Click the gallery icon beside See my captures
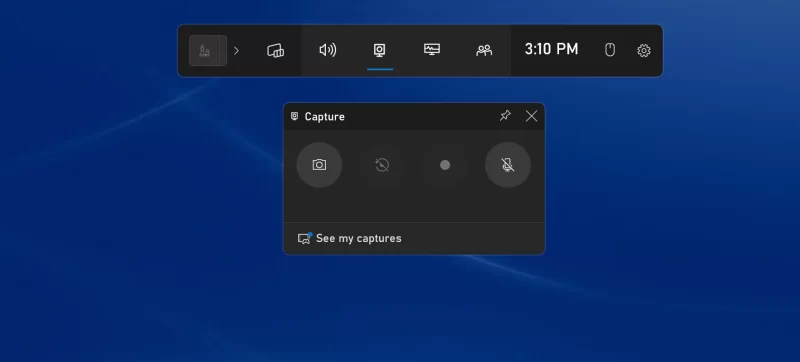 (x=305, y=238)
